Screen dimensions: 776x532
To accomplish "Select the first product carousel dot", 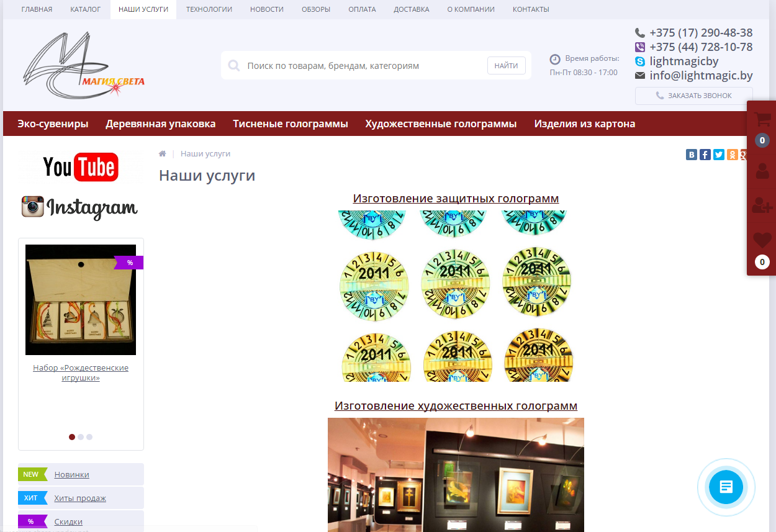I will click(72, 437).
